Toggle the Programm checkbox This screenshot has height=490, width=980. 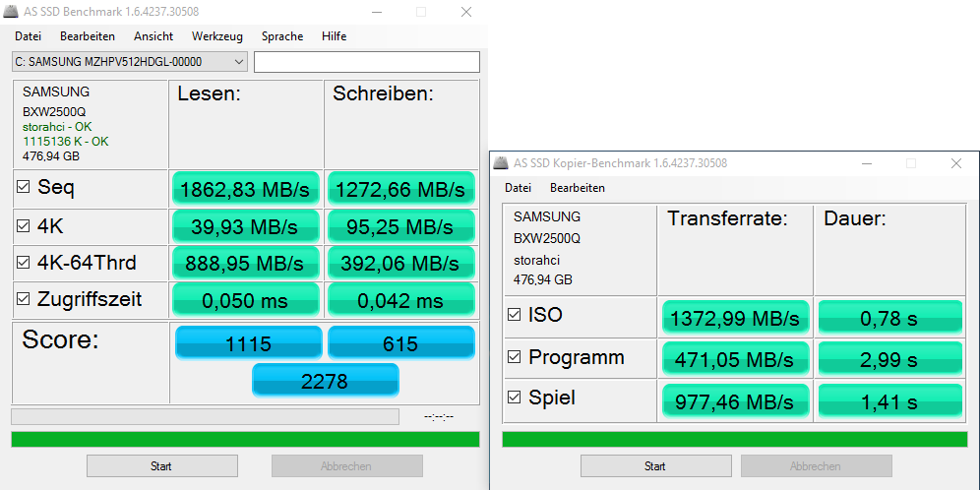pyautogui.click(x=514, y=357)
